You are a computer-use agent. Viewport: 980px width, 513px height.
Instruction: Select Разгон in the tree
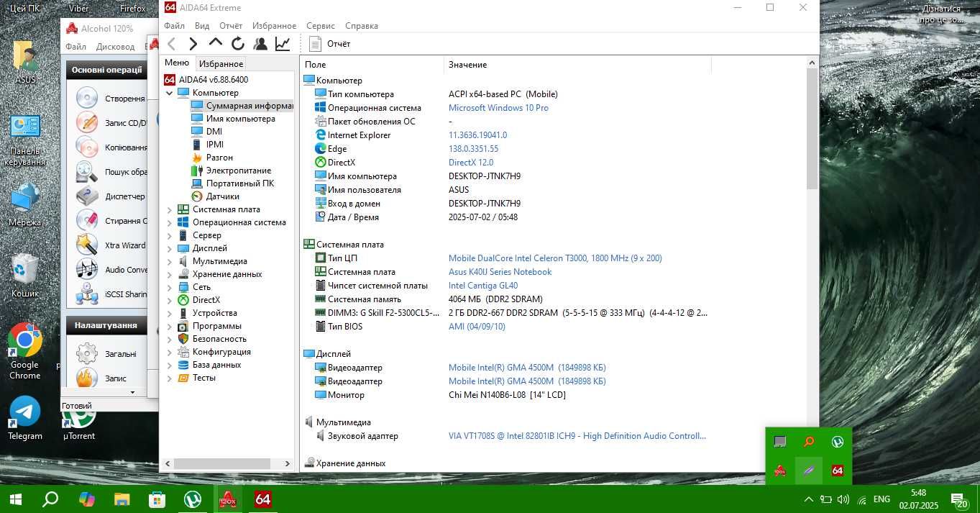(219, 158)
